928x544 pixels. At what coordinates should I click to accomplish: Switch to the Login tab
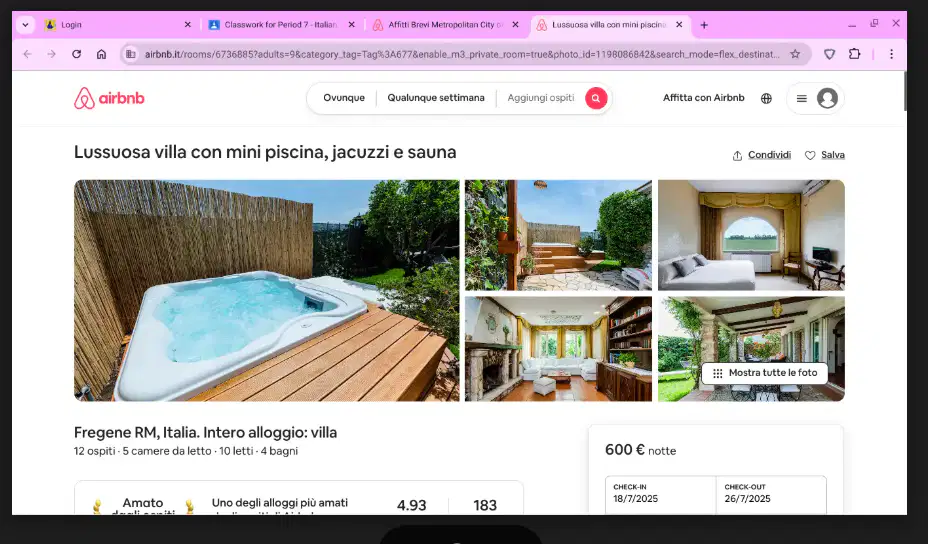point(118,25)
